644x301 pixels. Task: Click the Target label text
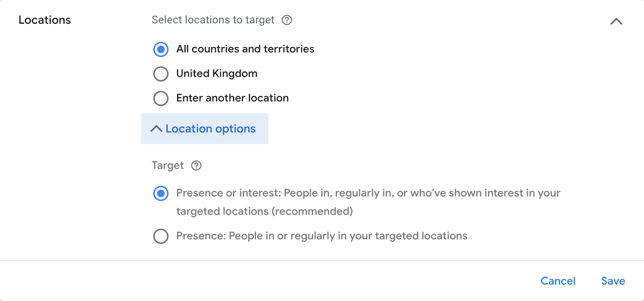(167, 166)
